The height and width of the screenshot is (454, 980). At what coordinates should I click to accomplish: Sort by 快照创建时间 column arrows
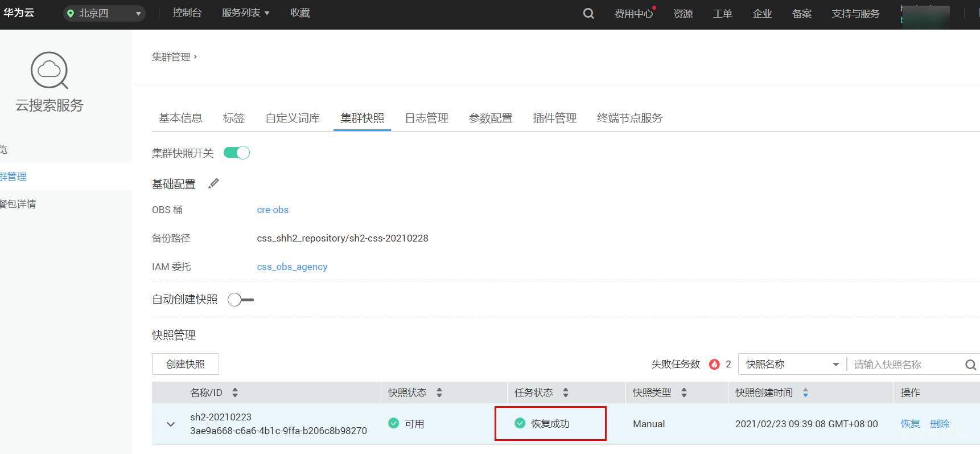pos(805,392)
